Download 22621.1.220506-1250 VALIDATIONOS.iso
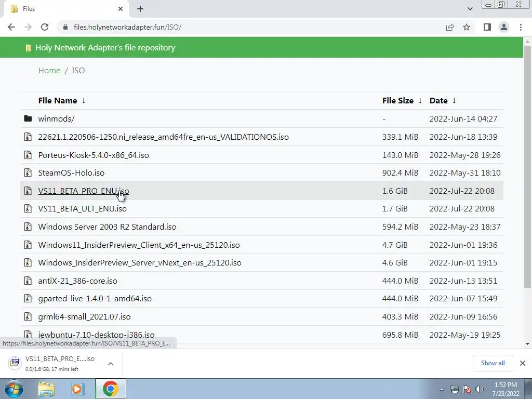 click(163, 137)
